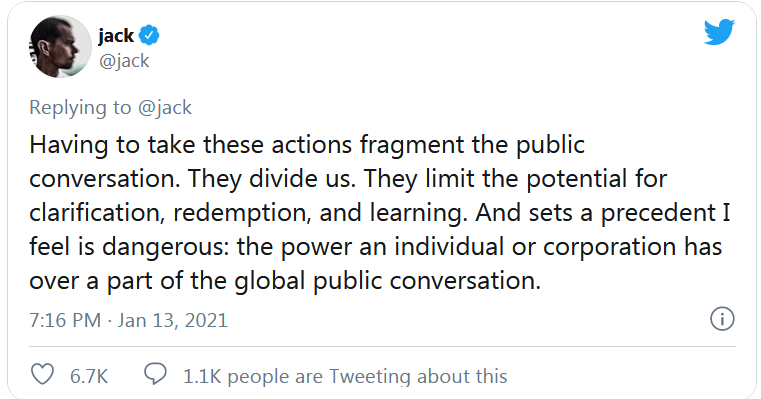Click the line starting clarification, redemption
761x399 pixels.
380,213
